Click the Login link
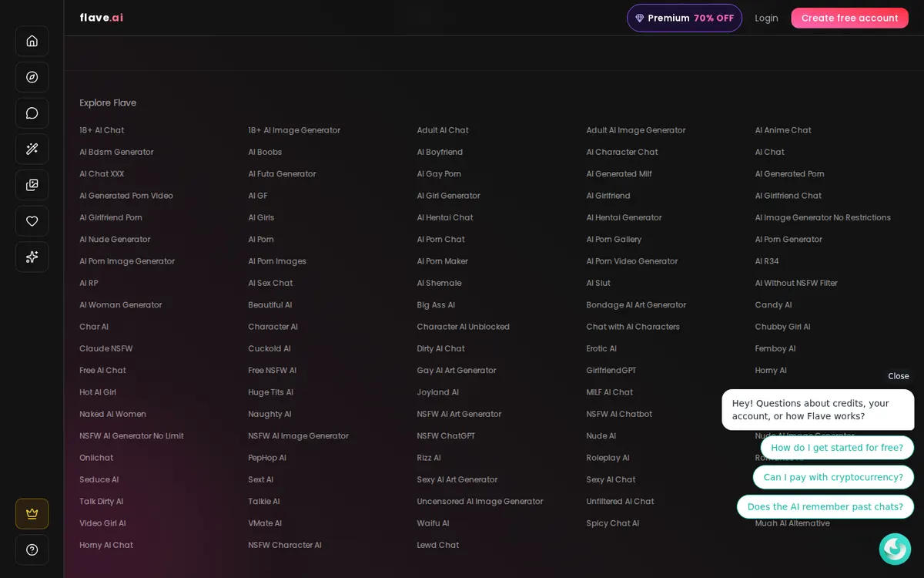Viewport: 924px width, 578px height. point(766,18)
